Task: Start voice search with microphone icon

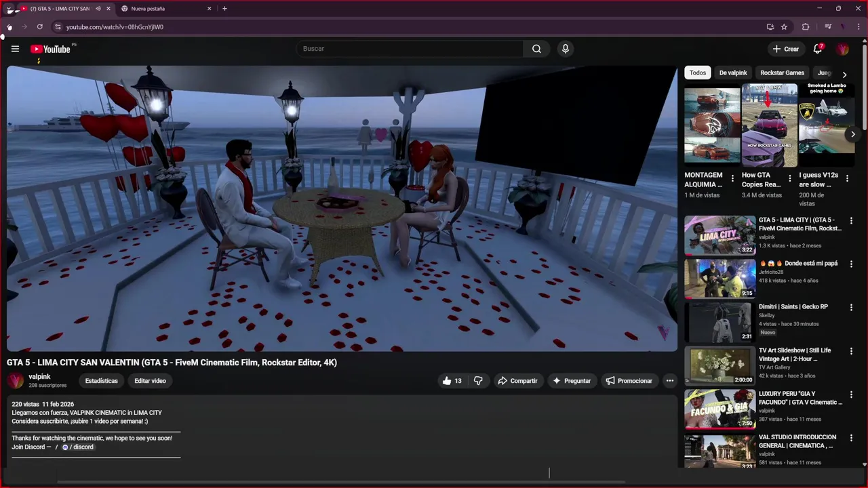Action: pyautogui.click(x=565, y=49)
